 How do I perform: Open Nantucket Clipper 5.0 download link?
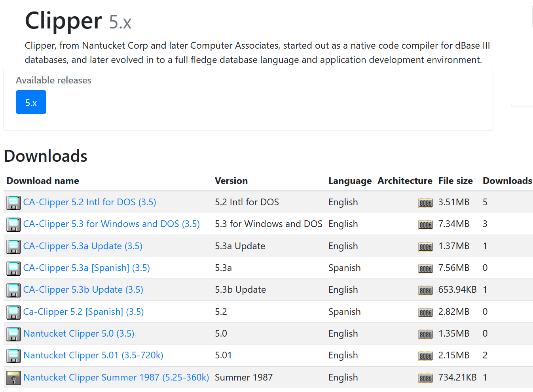point(79,333)
